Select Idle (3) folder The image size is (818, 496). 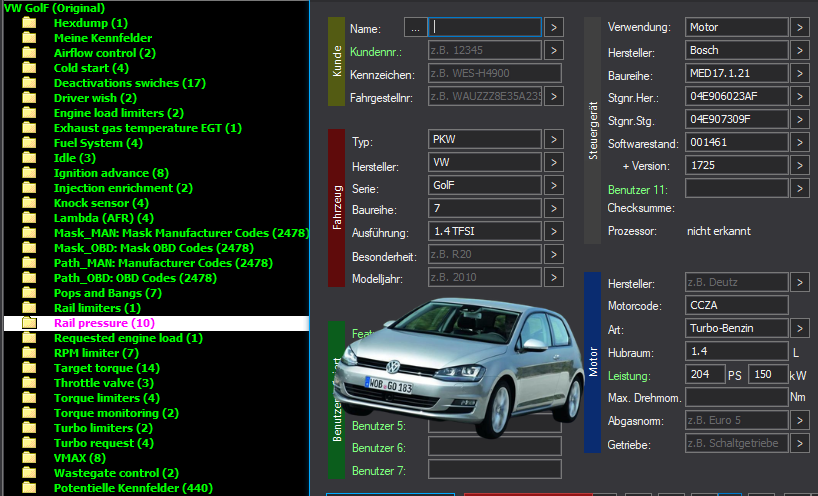pyautogui.click(x=75, y=158)
